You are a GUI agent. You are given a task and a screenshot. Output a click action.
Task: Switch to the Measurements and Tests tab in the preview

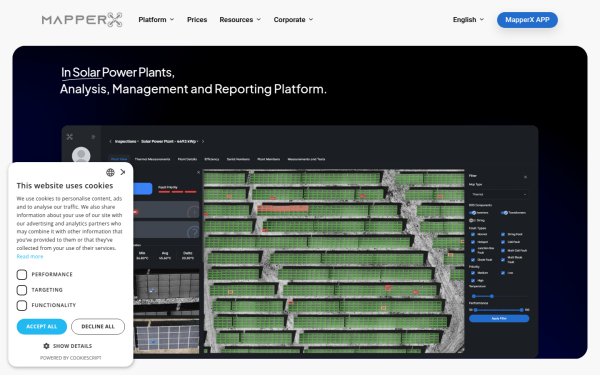(306, 159)
